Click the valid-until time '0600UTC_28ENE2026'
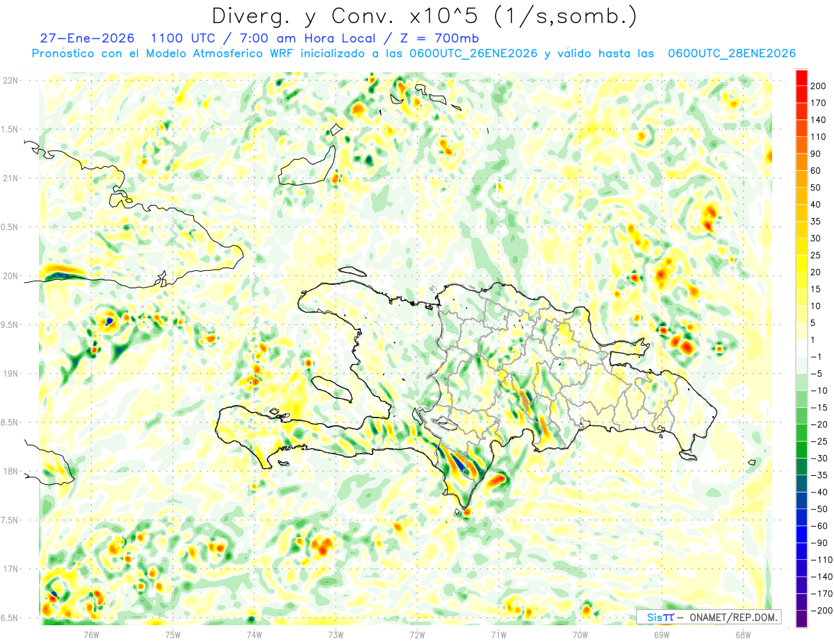 (731, 53)
